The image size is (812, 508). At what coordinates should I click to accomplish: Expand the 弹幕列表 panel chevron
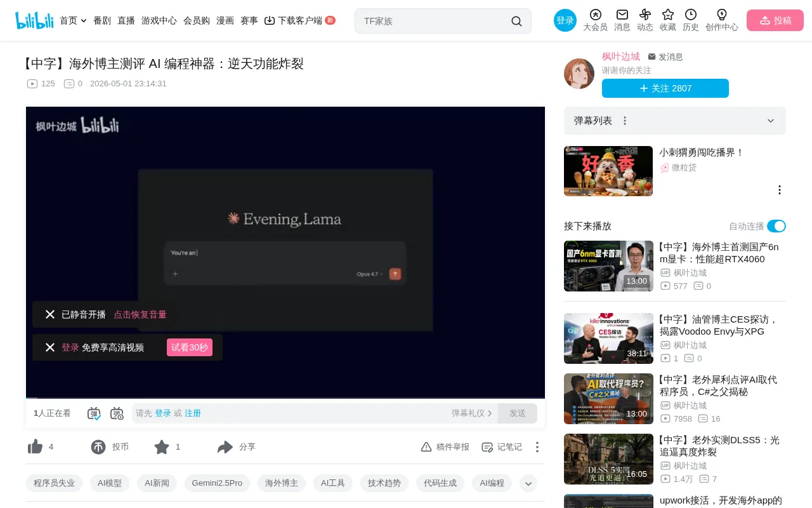coord(771,121)
